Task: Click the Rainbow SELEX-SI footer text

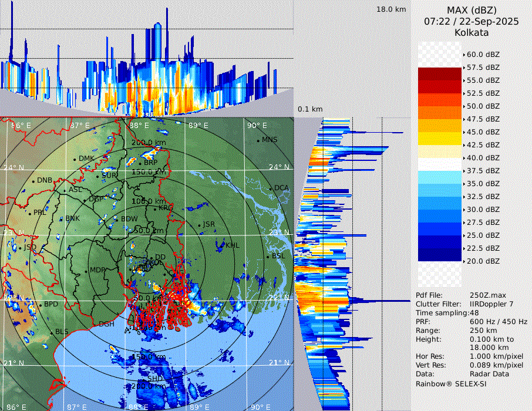Action: pyautogui.click(x=451, y=383)
